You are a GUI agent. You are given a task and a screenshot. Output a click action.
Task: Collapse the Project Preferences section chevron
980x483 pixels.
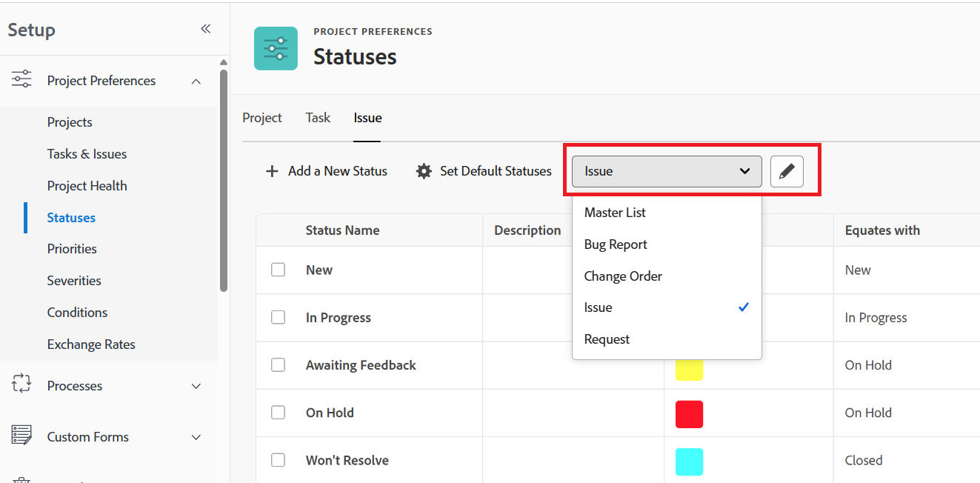(196, 81)
